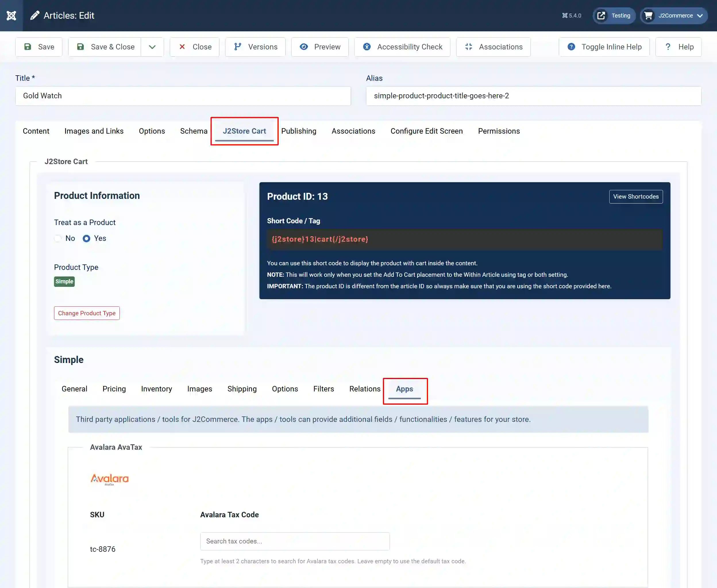Screen dimensions: 717x588
Task: Click the Avalara logo
Action: coord(110,479)
